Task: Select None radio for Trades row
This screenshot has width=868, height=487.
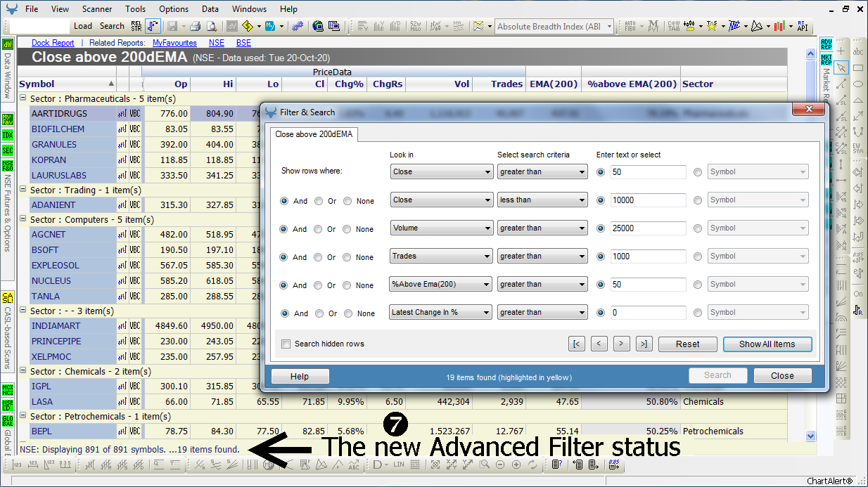Action: (x=347, y=257)
